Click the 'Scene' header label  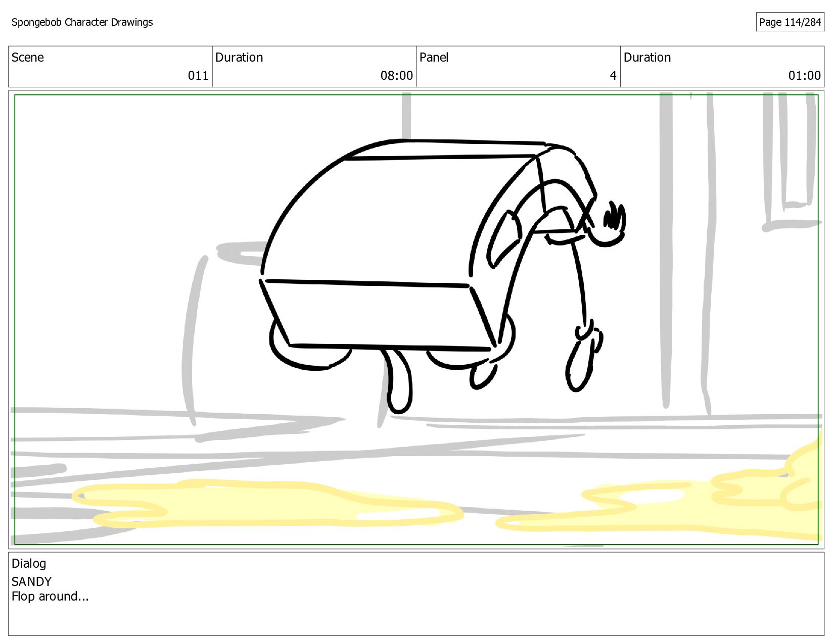click(28, 58)
